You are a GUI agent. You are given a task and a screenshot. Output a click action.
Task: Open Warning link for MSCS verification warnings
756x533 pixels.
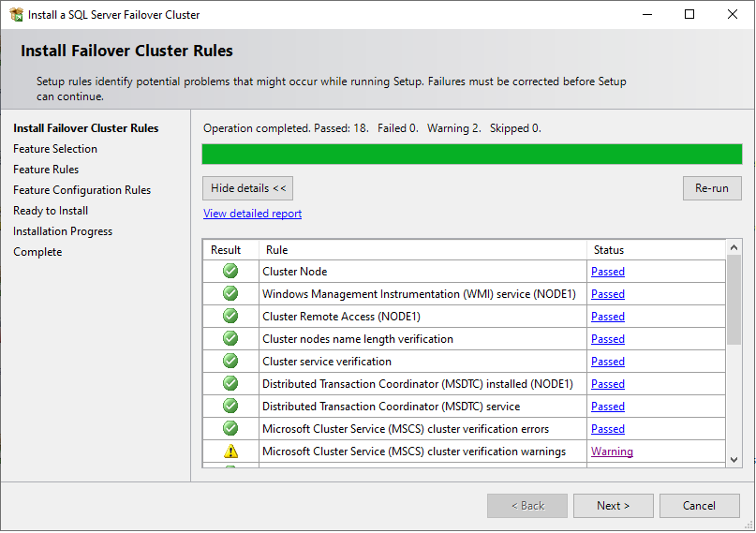coord(612,452)
